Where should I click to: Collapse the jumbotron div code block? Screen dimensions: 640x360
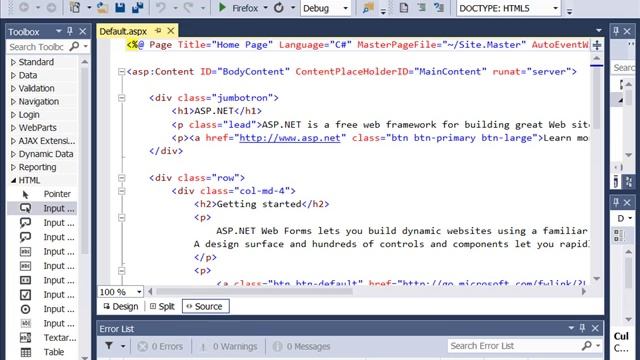pos(121,98)
